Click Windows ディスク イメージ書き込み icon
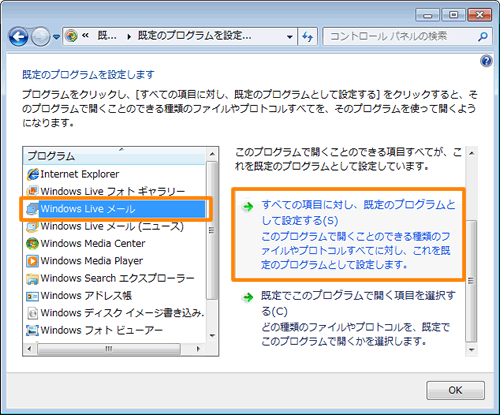Viewport: 500px width, 415px height. coord(32,313)
